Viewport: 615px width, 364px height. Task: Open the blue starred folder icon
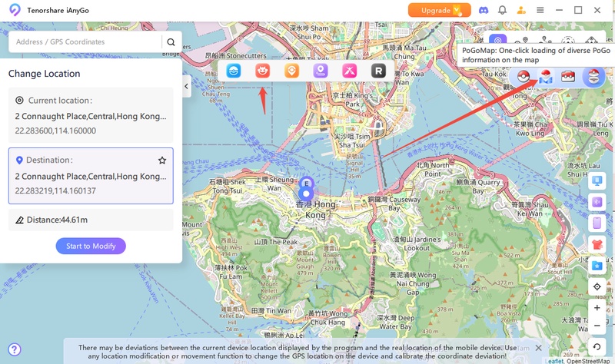(x=597, y=265)
